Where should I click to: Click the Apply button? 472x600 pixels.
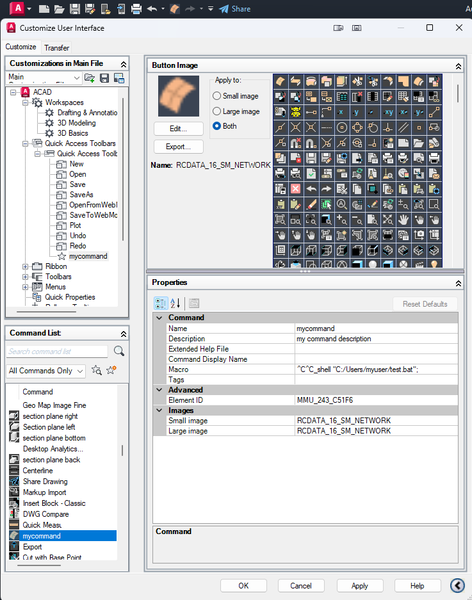tap(360, 585)
